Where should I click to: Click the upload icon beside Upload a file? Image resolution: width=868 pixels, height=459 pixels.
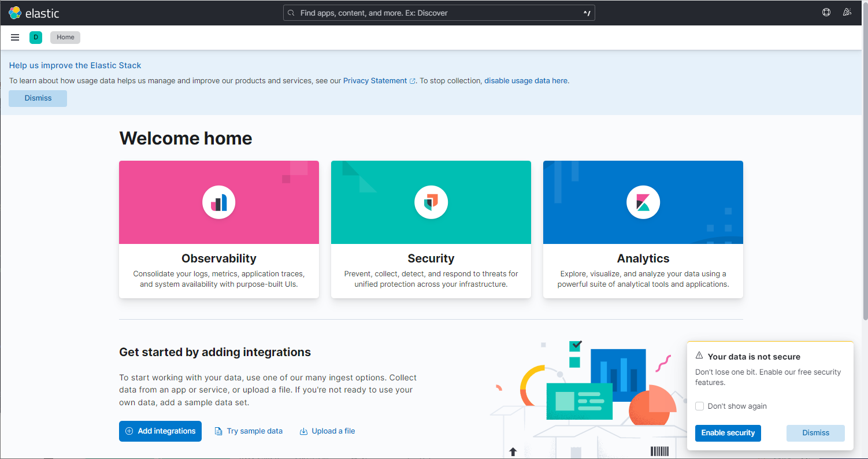tap(303, 431)
